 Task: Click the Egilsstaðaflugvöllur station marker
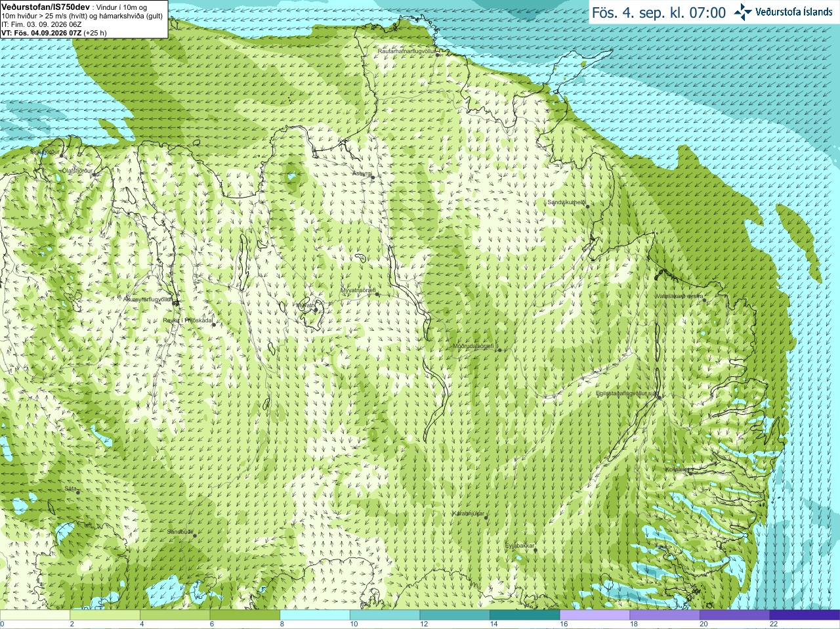[659, 397]
